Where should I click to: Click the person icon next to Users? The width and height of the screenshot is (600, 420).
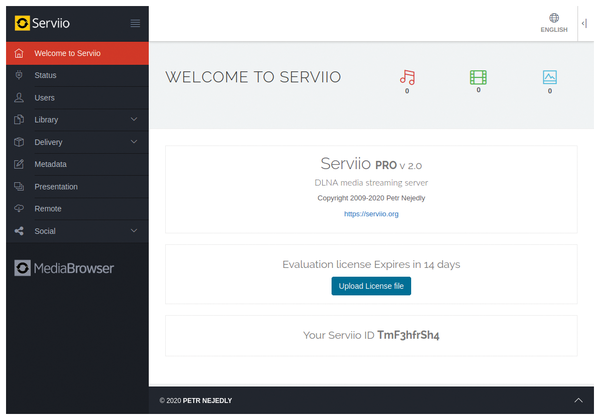(19, 98)
